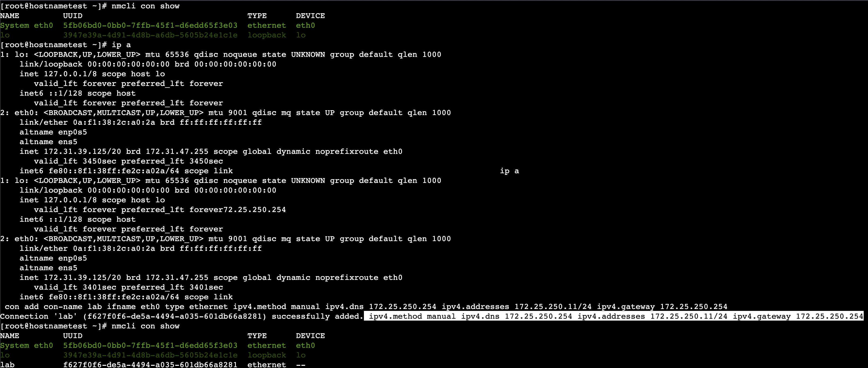Click the lab connection UUID in bottom row
The image size is (868, 368).
tap(150, 365)
